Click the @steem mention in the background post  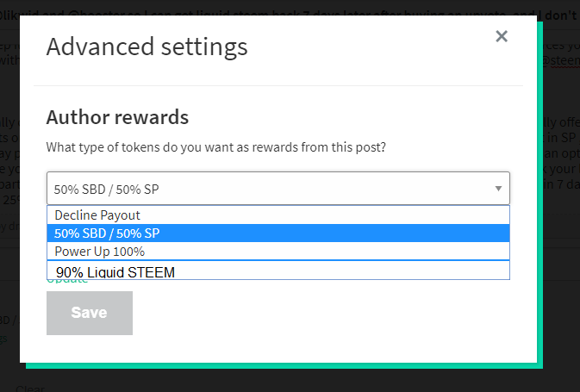tap(560, 60)
